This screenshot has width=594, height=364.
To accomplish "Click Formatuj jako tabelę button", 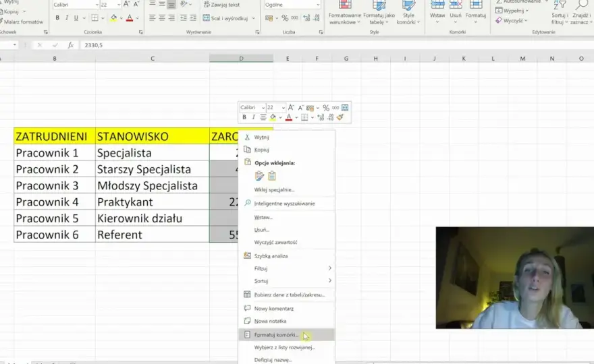I will (x=379, y=12).
